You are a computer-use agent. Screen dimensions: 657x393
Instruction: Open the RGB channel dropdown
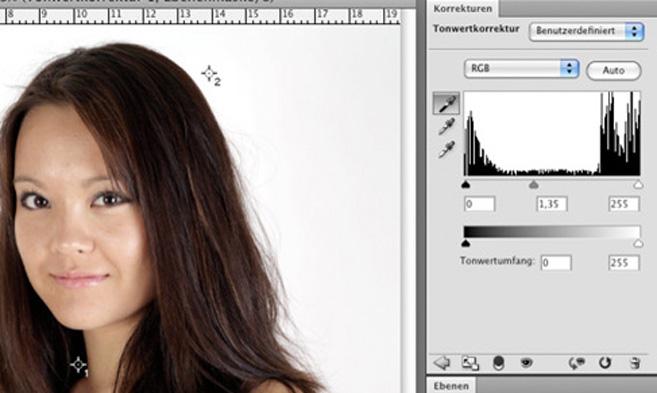click(x=521, y=69)
